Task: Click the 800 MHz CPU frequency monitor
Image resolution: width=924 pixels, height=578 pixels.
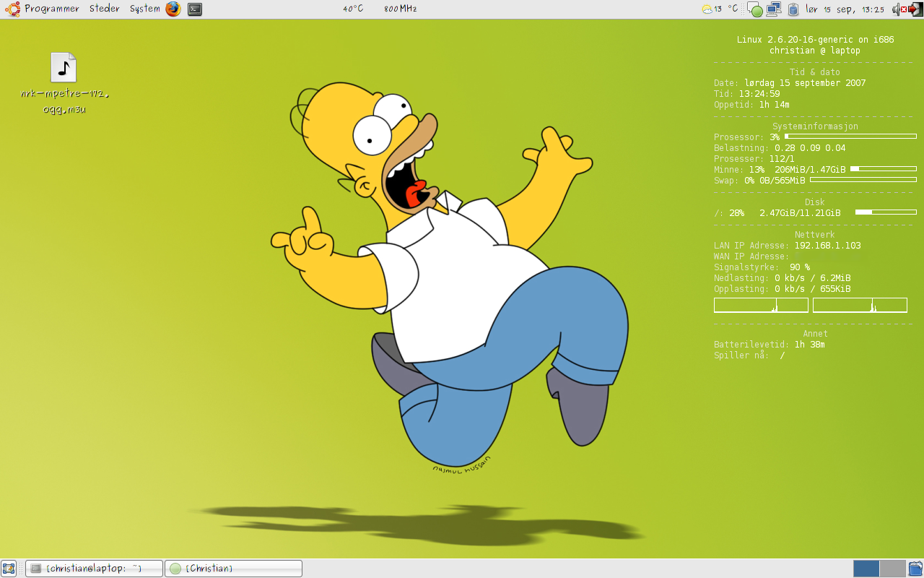Action: click(400, 9)
